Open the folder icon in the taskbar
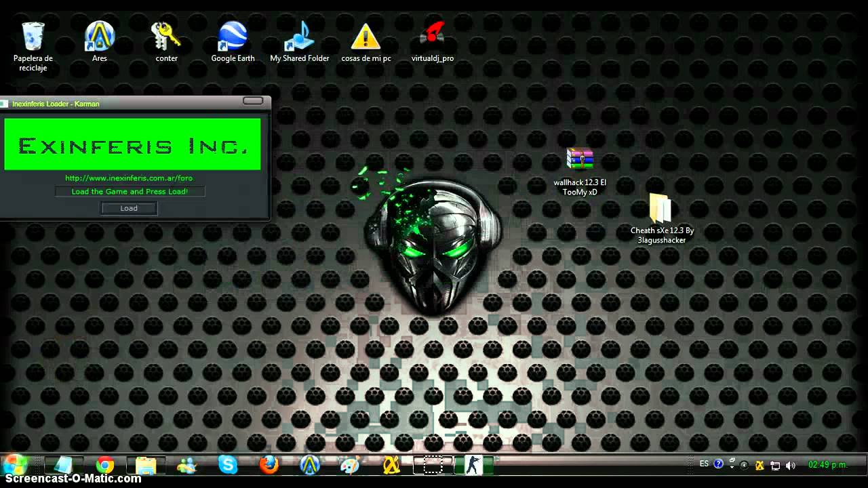 click(146, 465)
